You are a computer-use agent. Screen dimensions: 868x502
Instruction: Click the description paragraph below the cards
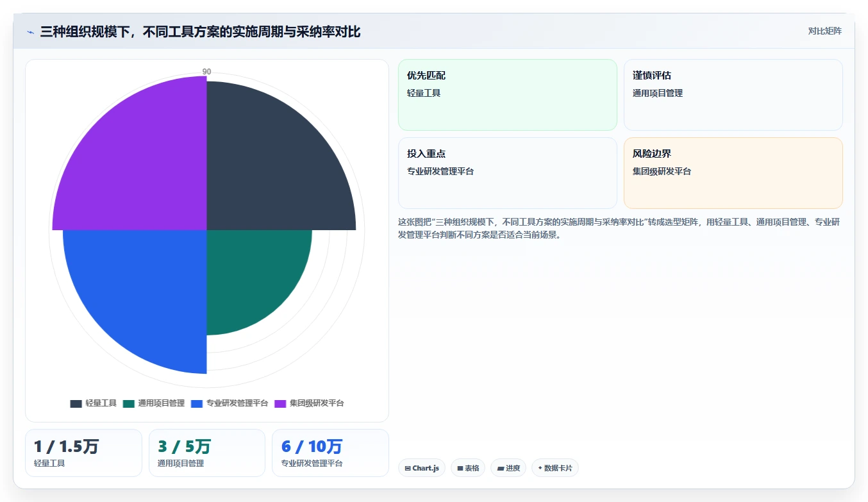[x=620, y=228]
